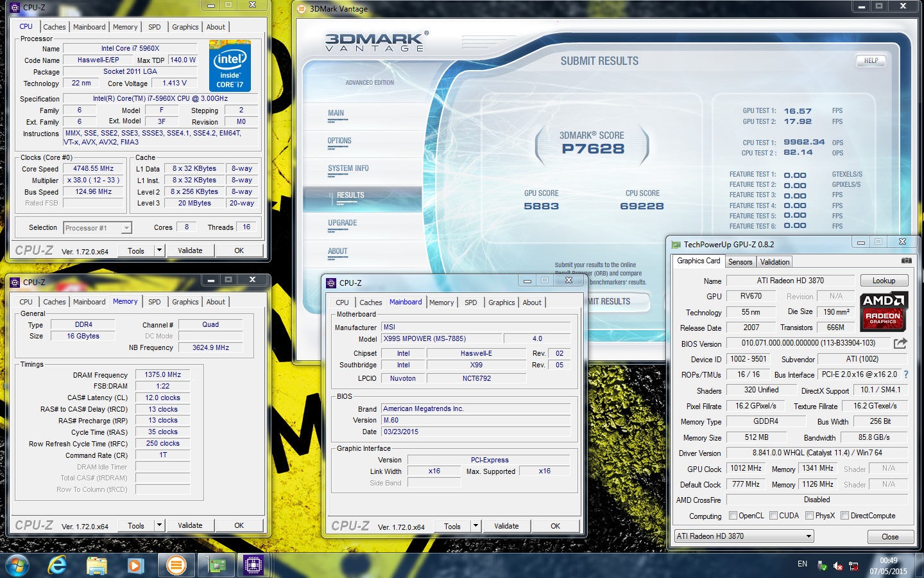924x578 pixels.
Task: Enable the CUDA checkbox
Action: click(774, 516)
